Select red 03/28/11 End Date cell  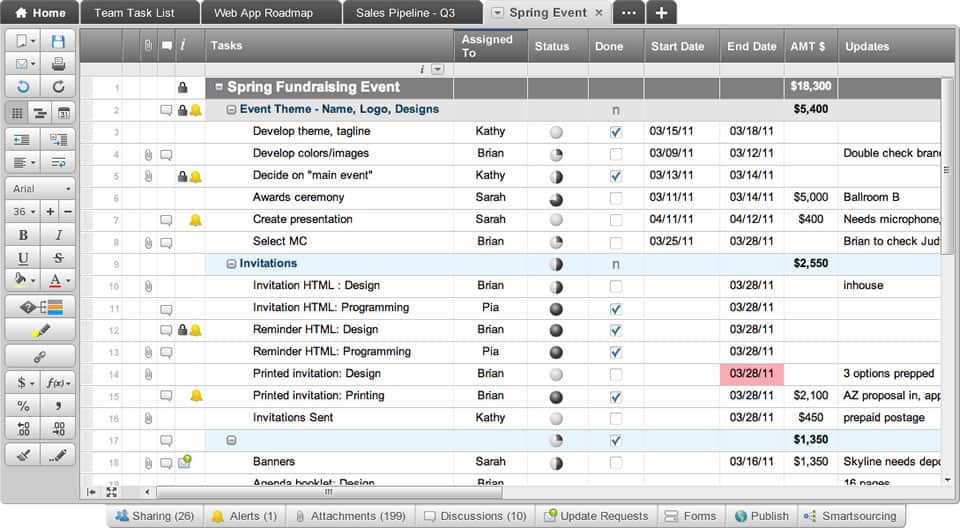click(751, 374)
